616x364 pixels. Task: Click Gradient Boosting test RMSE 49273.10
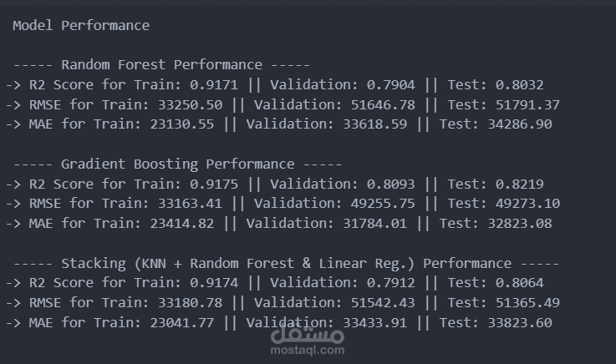tap(527, 204)
